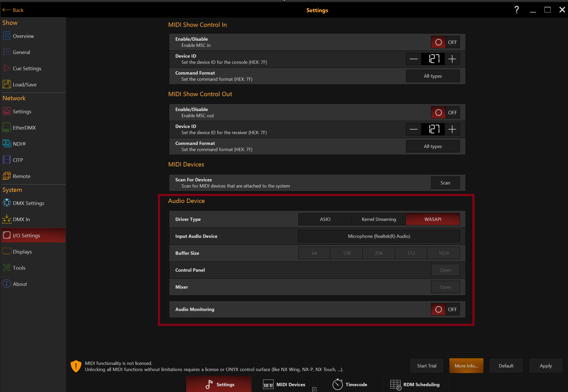This screenshot has height=392, width=568.
Task: Switch to the Timecode tab
Action: pyautogui.click(x=350, y=384)
